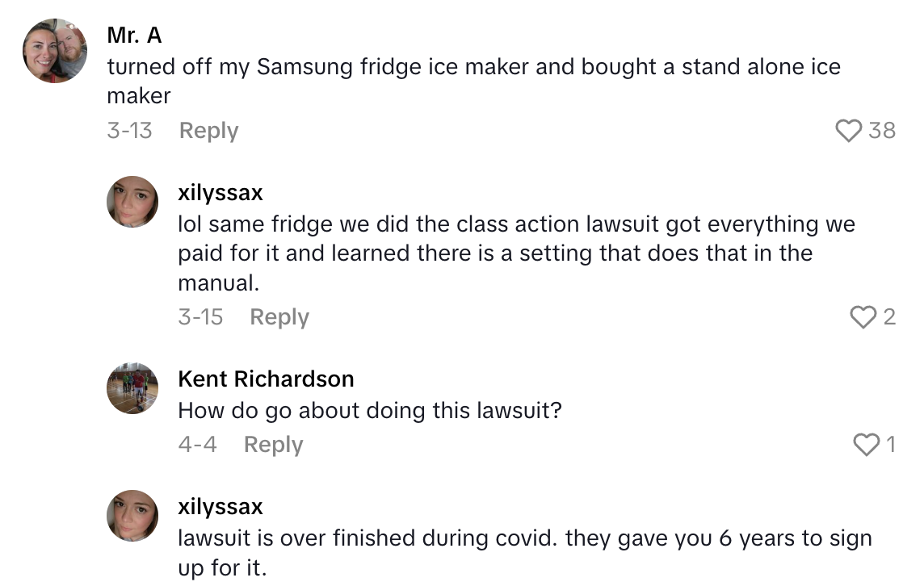Like Kent Richardson's lawsuit question
Viewport: 924px width, 586px height.
[866, 445]
